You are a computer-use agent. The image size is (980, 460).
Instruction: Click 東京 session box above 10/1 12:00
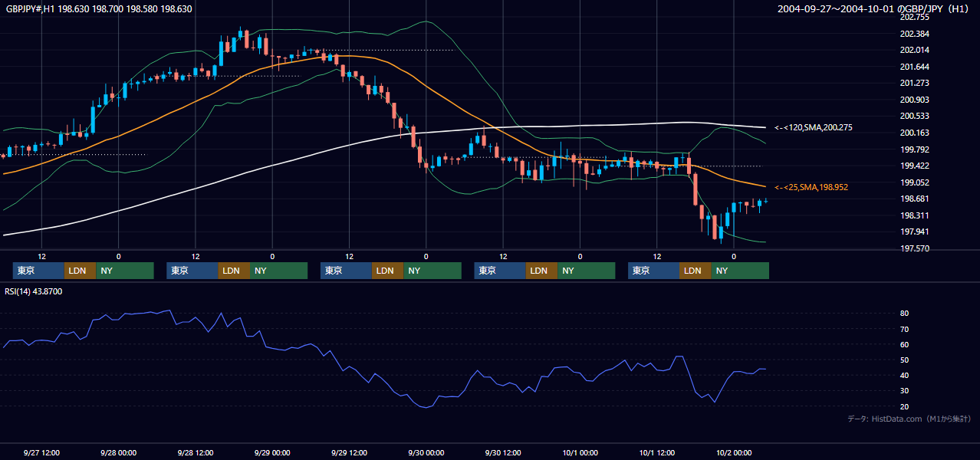pos(654,271)
